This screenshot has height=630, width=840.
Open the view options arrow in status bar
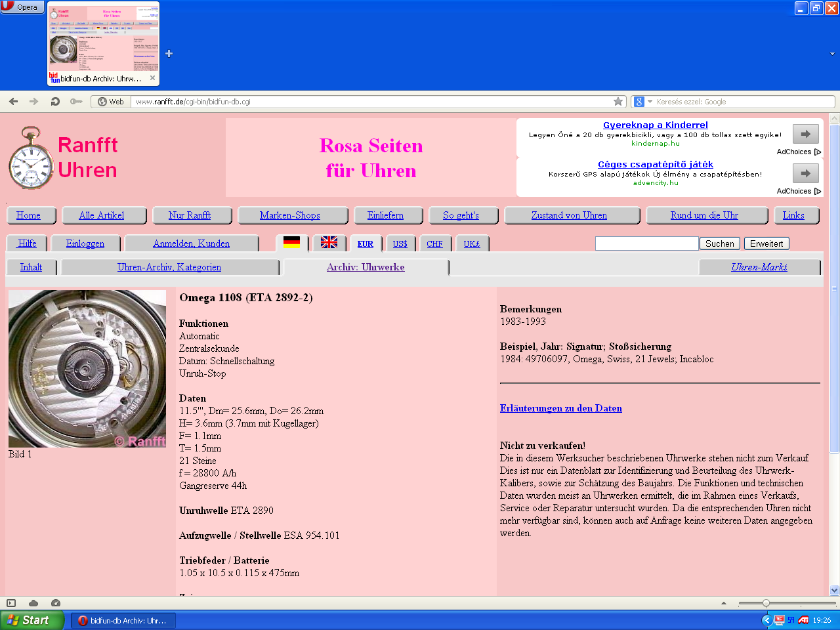coord(724,603)
